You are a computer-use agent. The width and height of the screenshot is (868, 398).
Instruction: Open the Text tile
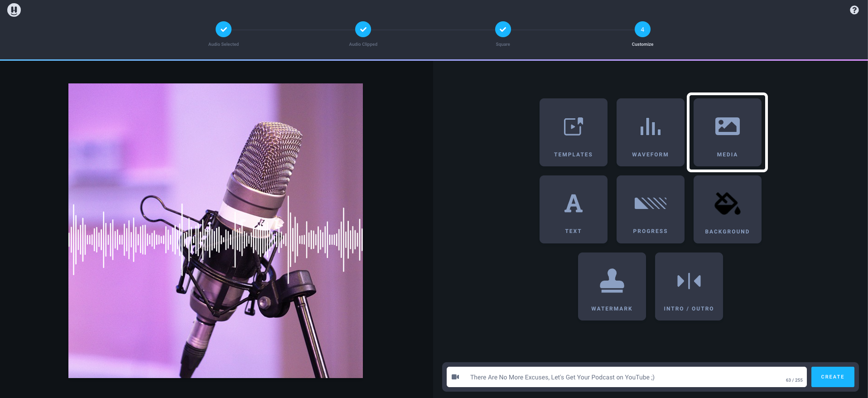[x=573, y=209]
